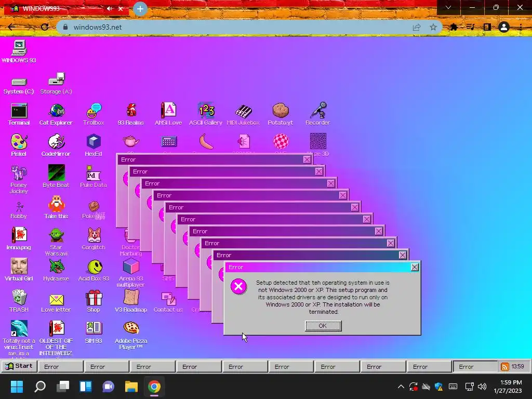532x399 pixels.
Task: Open File Explorer from Windows taskbar
Action: pos(131,387)
